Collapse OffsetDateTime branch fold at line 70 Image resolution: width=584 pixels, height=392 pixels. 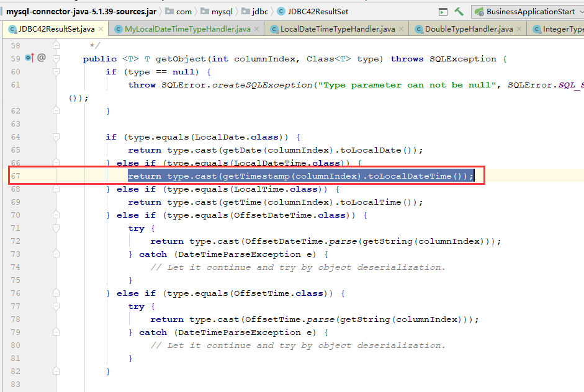56,215
